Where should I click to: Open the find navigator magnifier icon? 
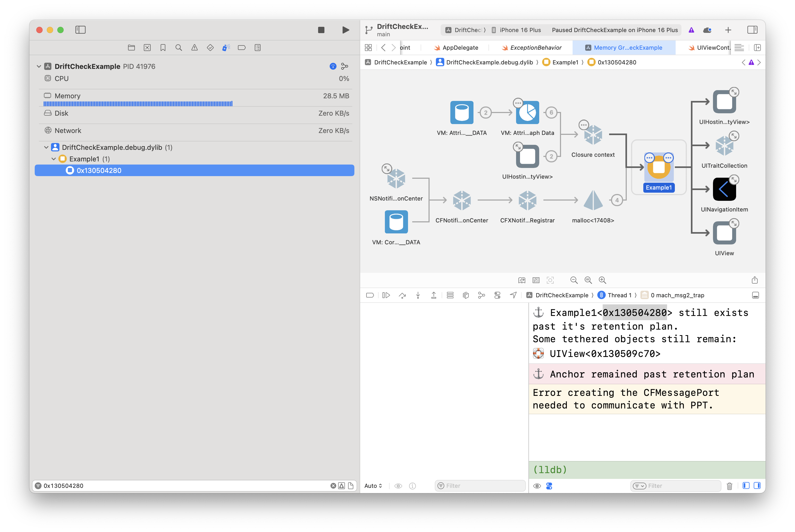[x=179, y=48]
